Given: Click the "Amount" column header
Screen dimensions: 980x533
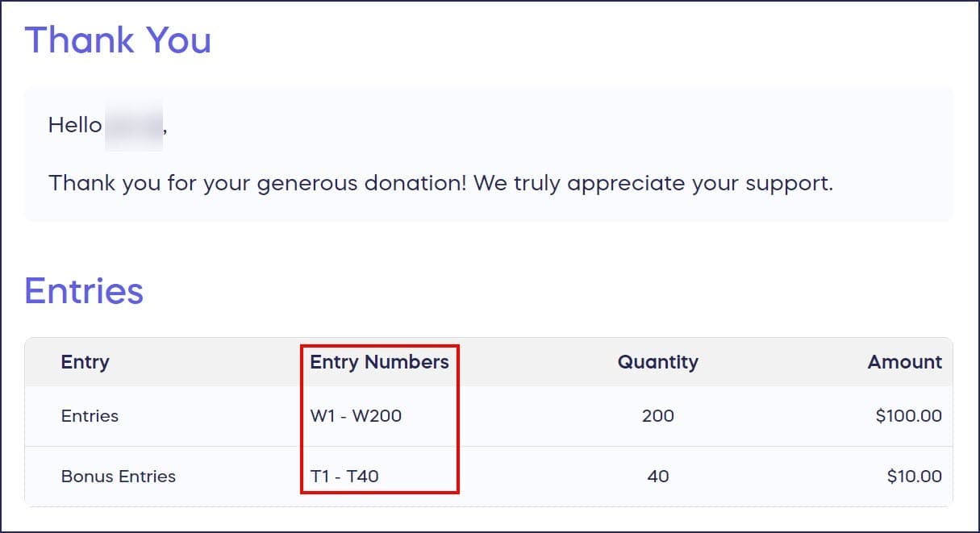Looking at the screenshot, I should [904, 362].
